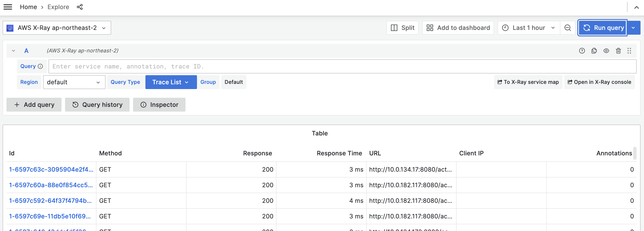Viewport: 644px width, 231px height.
Task: Sort by Annotations column header
Action: [614, 153]
